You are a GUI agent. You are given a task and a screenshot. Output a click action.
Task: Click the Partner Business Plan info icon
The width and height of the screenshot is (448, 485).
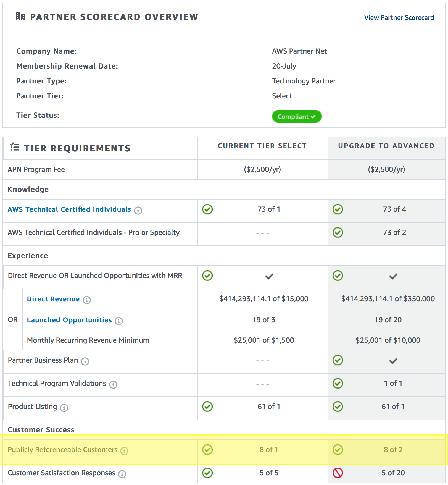[x=85, y=361]
